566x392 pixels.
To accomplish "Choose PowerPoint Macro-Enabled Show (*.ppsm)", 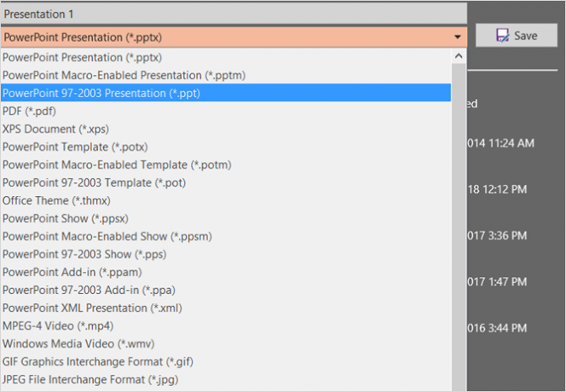I will (x=226, y=236).
